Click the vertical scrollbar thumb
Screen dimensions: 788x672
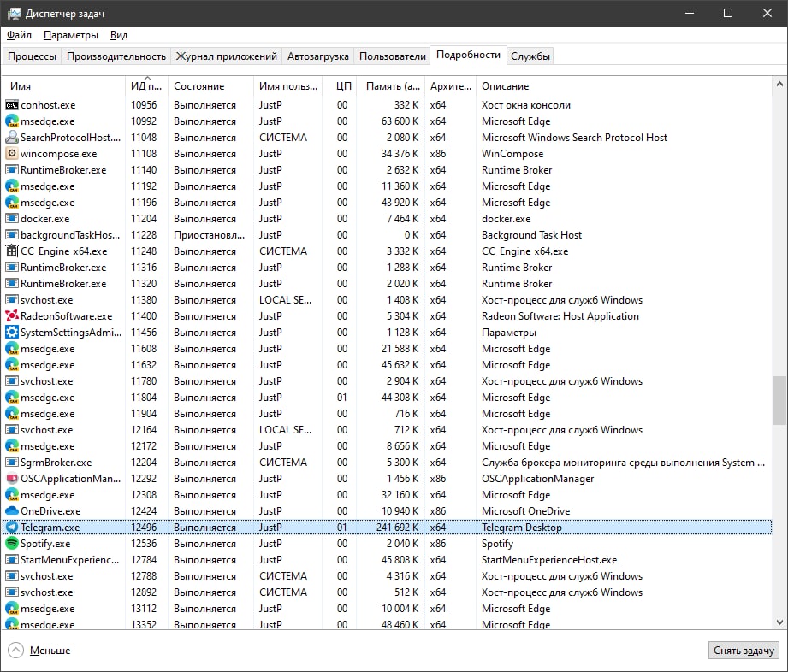click(779, 400)
